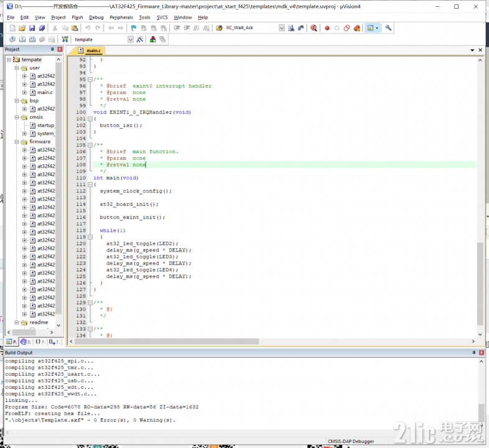Switch to the Books panel tab
The image size is (489, 448).
coord(26,342)
